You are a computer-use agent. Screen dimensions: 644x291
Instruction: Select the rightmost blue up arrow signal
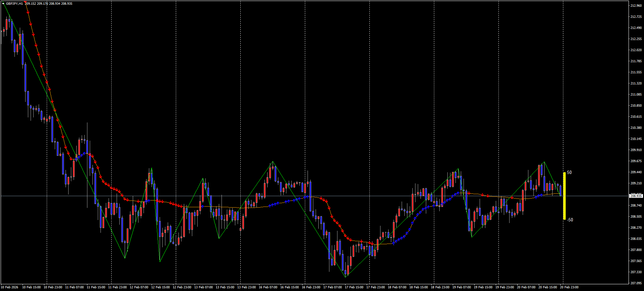pyautogui.click(x=541, y=195)
